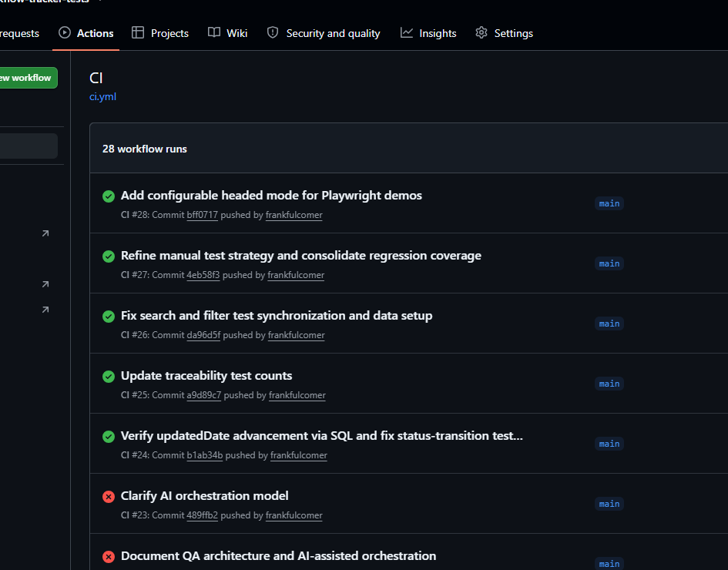The image size is (728, 570).
Task: Click success status icon for CI #25
Action: tap(109, 377)
